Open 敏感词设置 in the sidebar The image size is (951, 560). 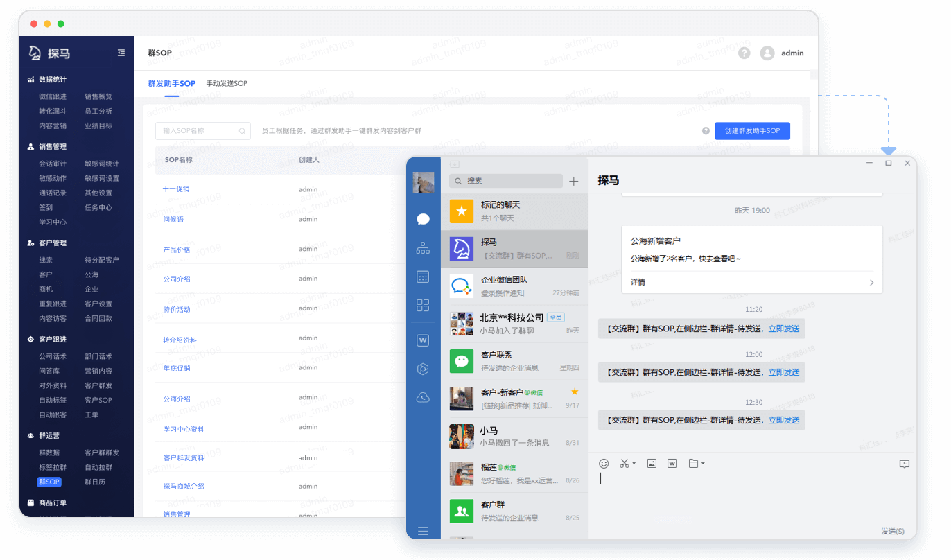click(102, 178)
